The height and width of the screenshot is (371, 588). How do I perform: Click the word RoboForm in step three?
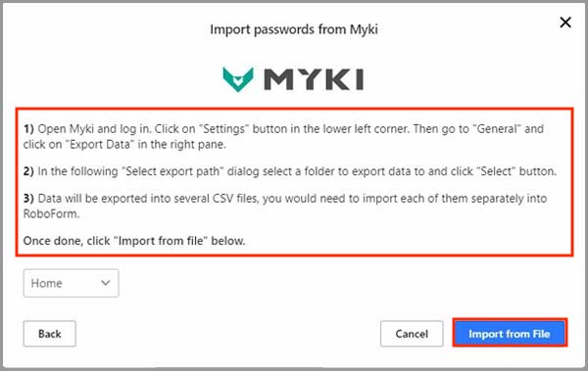(x=51, y=214)
